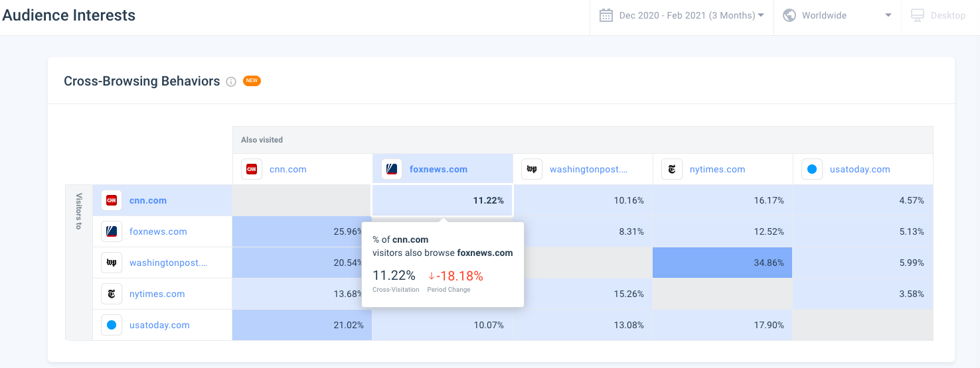Image resolution: width=980 pixels, height=368 pixels.
Task: Click the cnn.com column header link
Action: (287, 169)
